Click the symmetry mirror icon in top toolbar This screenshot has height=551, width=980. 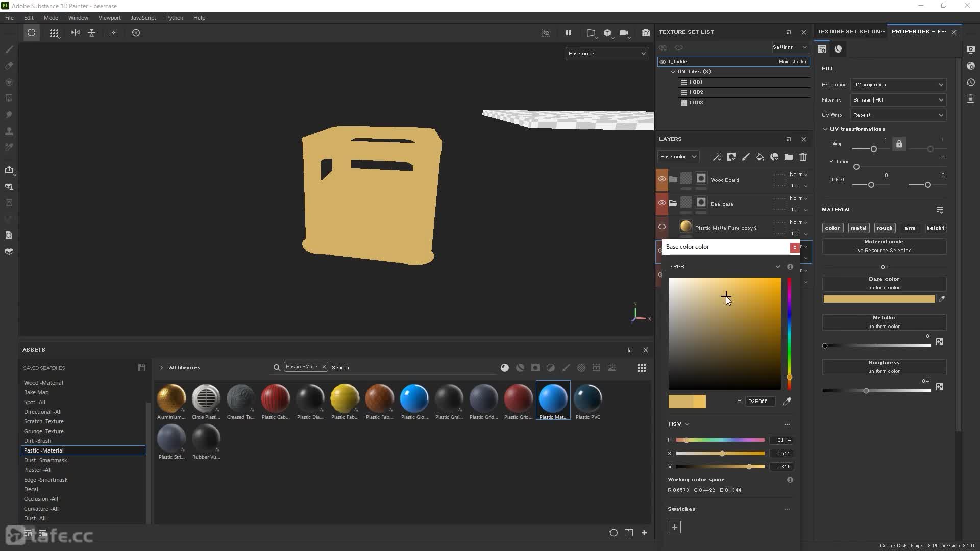click(76, 32)
